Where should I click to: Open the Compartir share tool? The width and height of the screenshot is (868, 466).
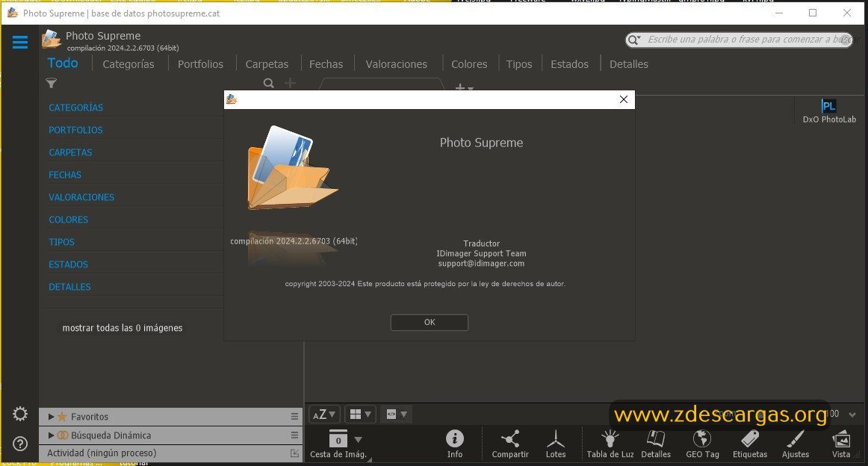(x=510, y=444)
